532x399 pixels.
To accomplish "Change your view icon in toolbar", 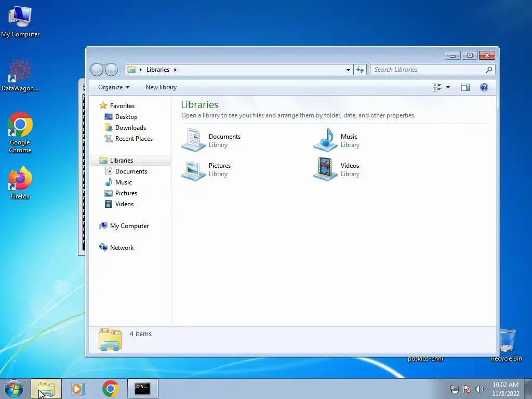I will tap(437, 87).
